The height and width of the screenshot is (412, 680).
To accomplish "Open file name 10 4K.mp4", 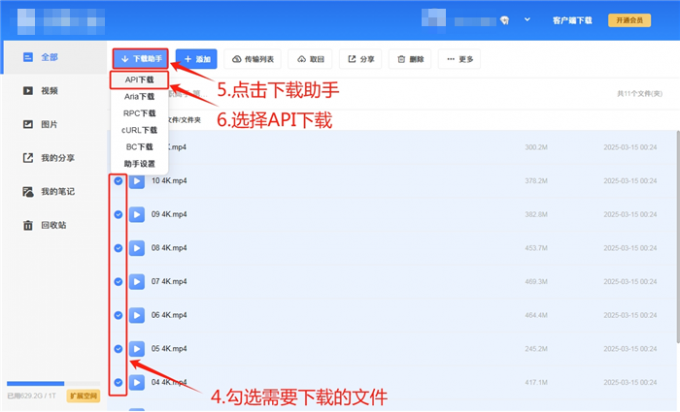I will [169, 181].
